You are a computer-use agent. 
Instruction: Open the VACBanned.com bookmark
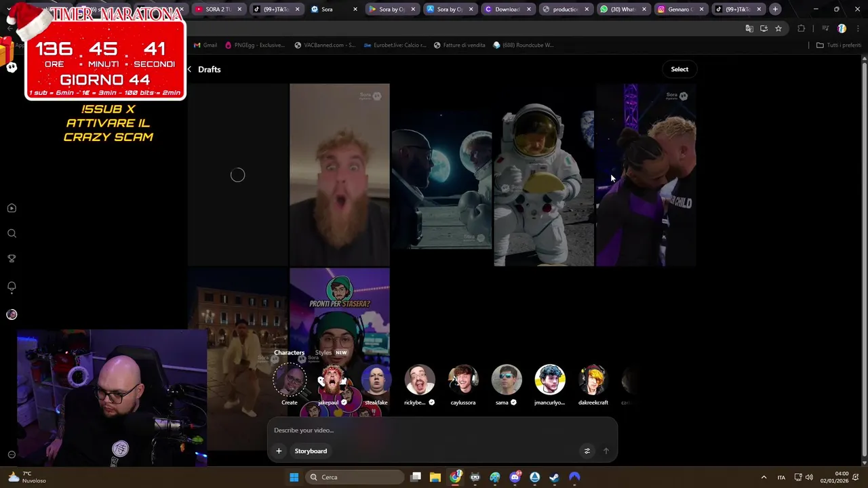[325, 45]
